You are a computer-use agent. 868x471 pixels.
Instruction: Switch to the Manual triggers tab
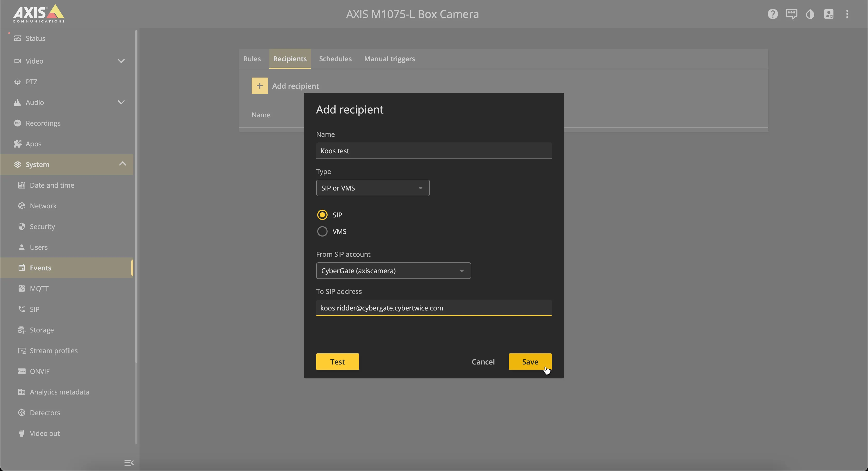point(390,59)
